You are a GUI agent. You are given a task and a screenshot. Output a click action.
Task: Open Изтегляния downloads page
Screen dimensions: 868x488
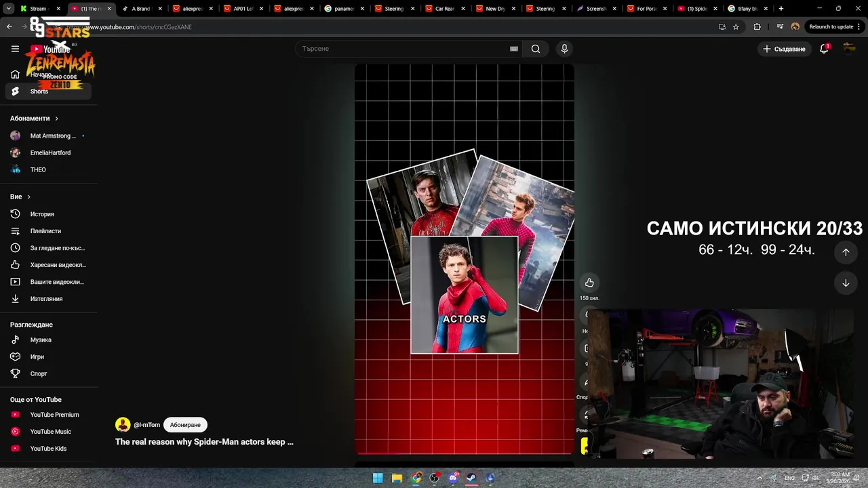(x=48, y=299)
